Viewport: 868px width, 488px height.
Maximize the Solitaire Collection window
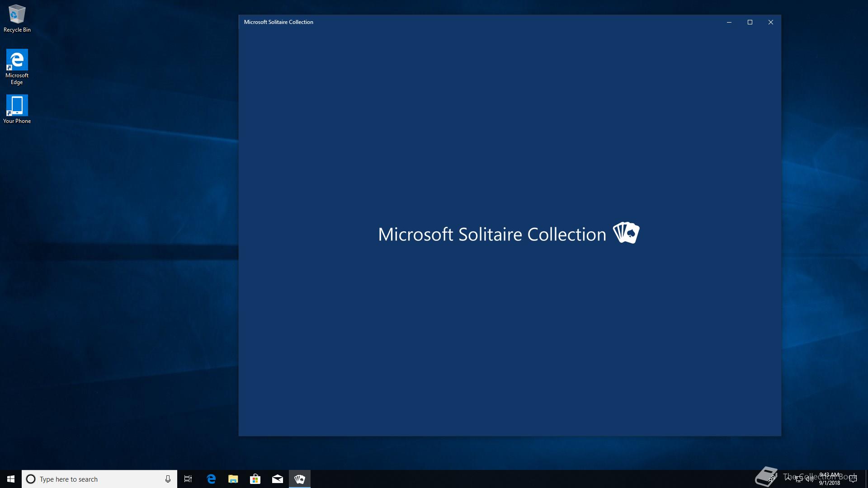pos(750,22)
